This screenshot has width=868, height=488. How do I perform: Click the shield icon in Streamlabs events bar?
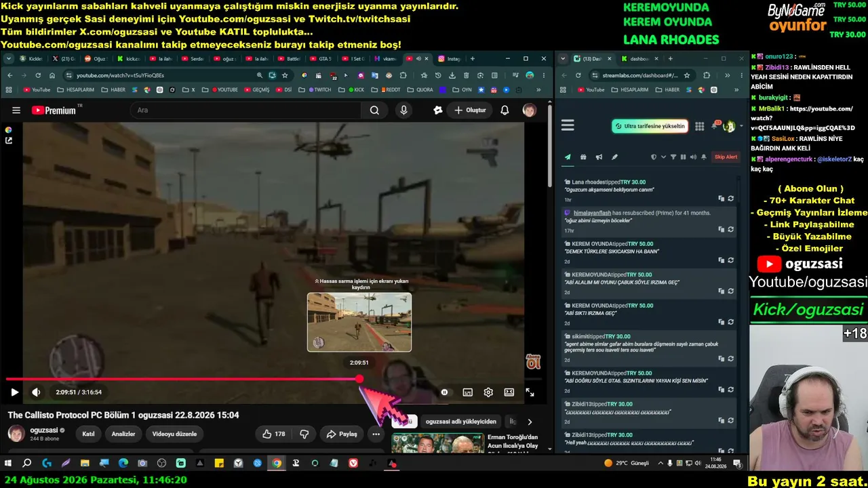pos(654,157)
